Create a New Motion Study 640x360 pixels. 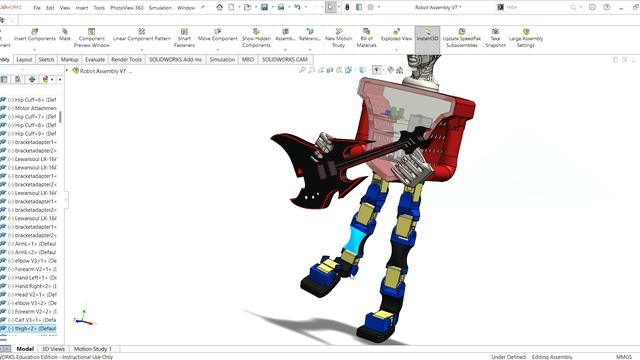coord(338,38)
